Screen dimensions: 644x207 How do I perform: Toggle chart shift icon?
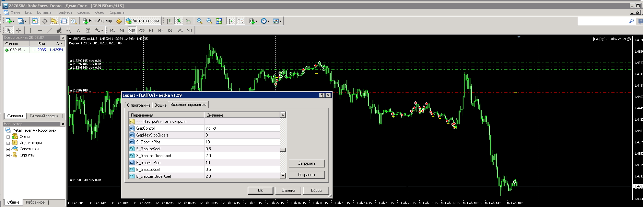[241, 21]
